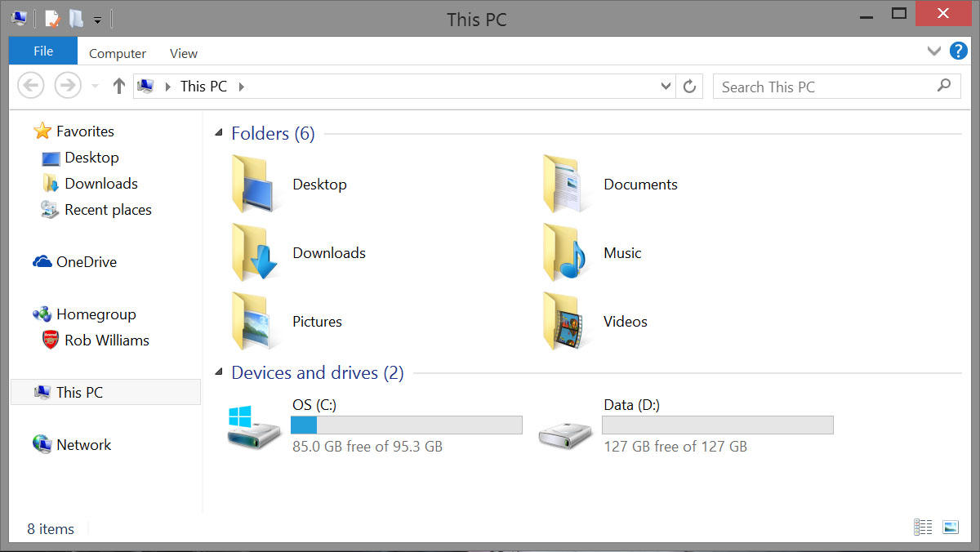
Task: Open the File tab
Action: [43, 51]
